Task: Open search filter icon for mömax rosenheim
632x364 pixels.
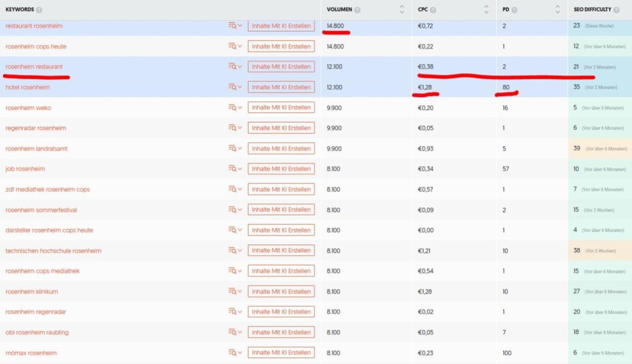Action: point(235,353)
